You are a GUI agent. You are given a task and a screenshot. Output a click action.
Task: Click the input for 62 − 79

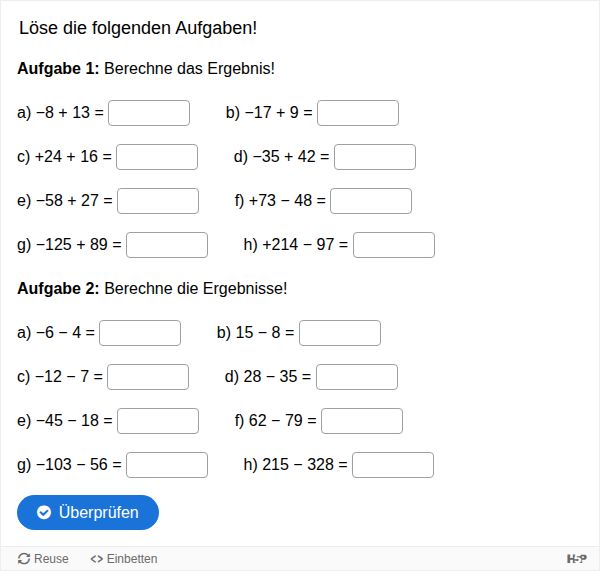click(x=362, y=421)
